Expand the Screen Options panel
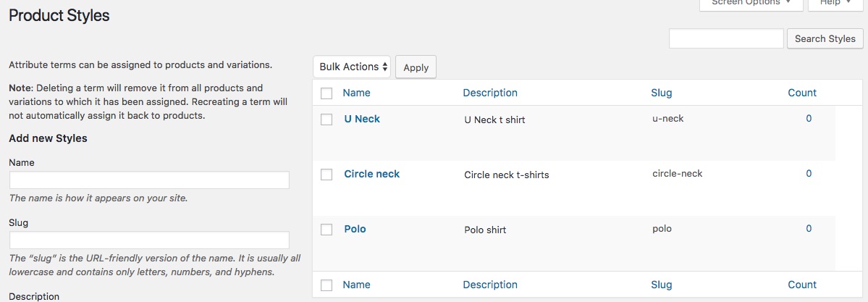Viewport: 868px width, 302px height. (751, 4)
